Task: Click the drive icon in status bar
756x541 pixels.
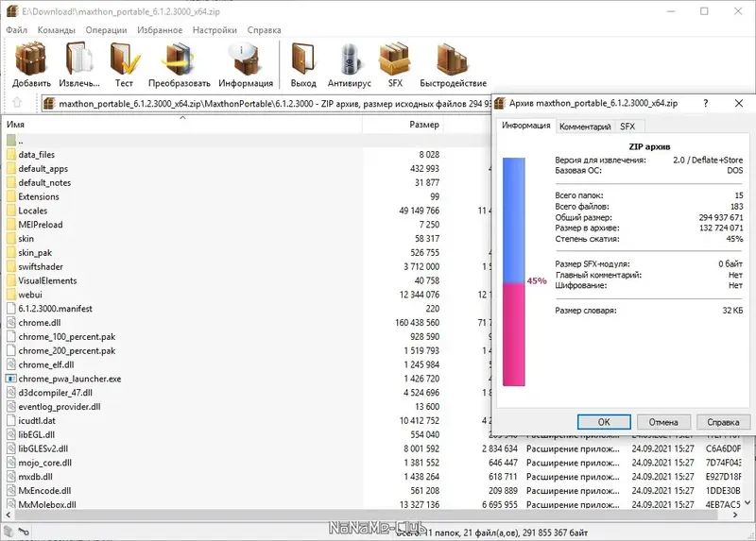Action: [9, 532]
